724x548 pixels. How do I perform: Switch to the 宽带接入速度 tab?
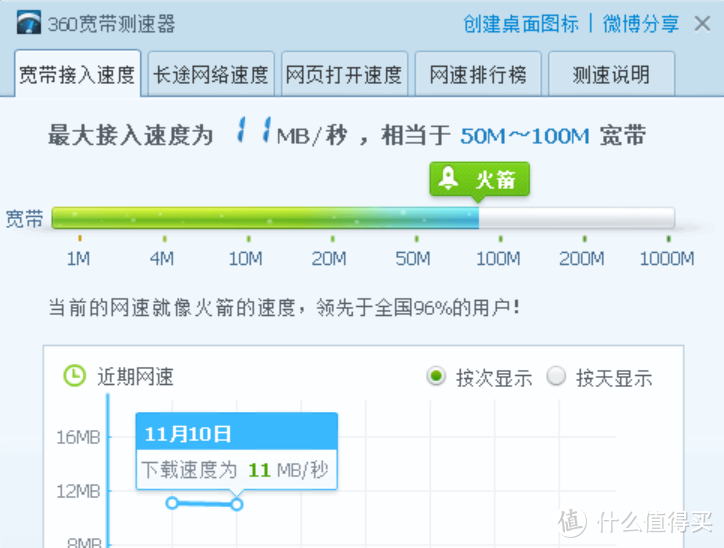77,75
